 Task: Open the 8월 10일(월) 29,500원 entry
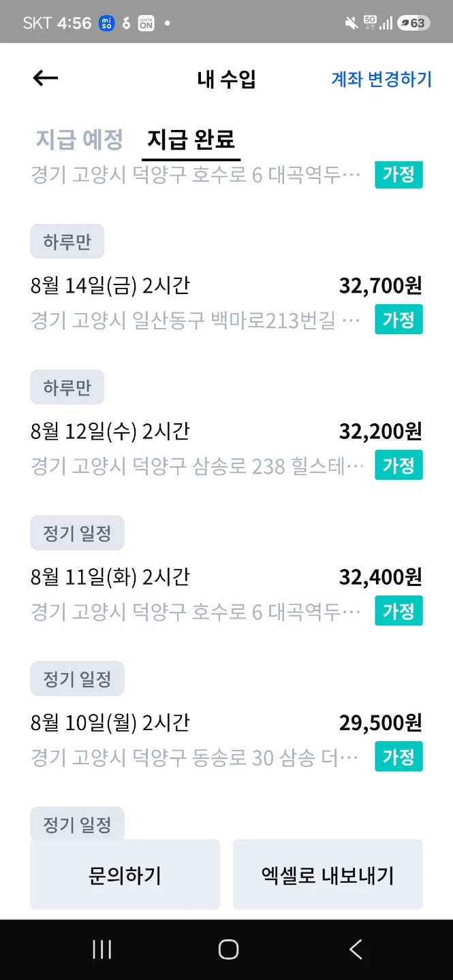227,740
